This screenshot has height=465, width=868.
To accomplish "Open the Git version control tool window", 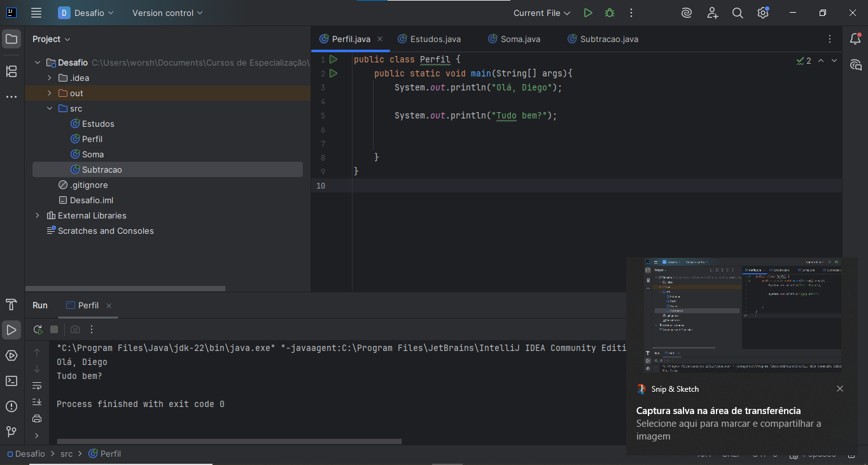I will click(x=11, y=432).
